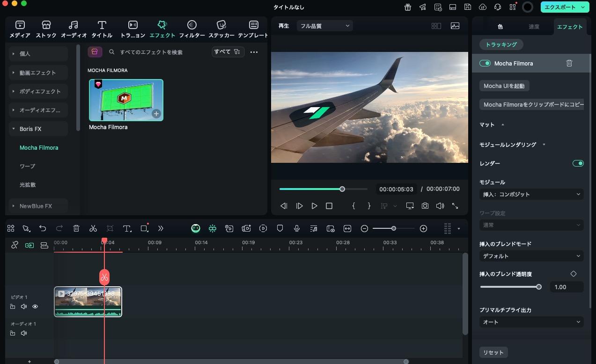Select the crop tool in timeline toolbar
This screenshot has height=364, width=596.
pyautogui.click(x=110, y=228)
